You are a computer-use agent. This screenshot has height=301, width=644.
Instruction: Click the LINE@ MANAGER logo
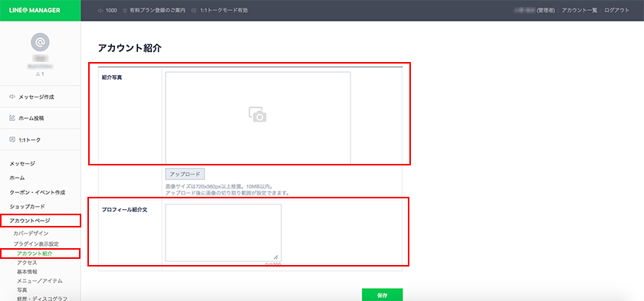click(x=34, y=10)
